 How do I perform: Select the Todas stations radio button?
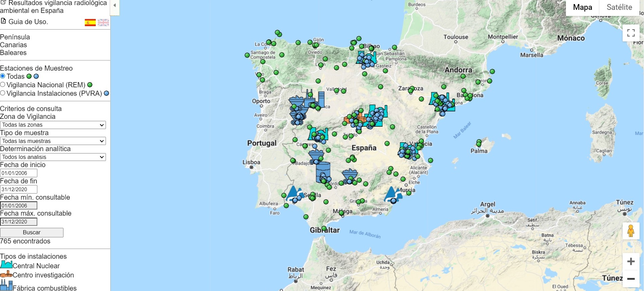tap(3, 76)
